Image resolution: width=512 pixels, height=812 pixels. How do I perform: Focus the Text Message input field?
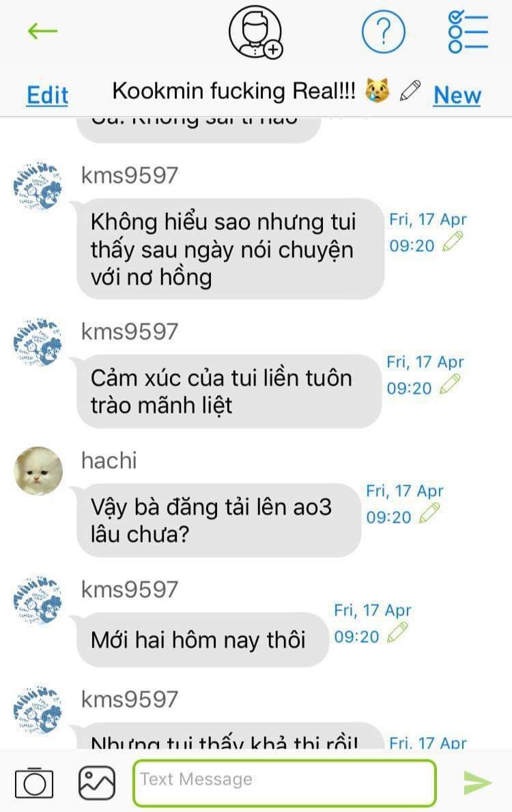click(285, 783)
